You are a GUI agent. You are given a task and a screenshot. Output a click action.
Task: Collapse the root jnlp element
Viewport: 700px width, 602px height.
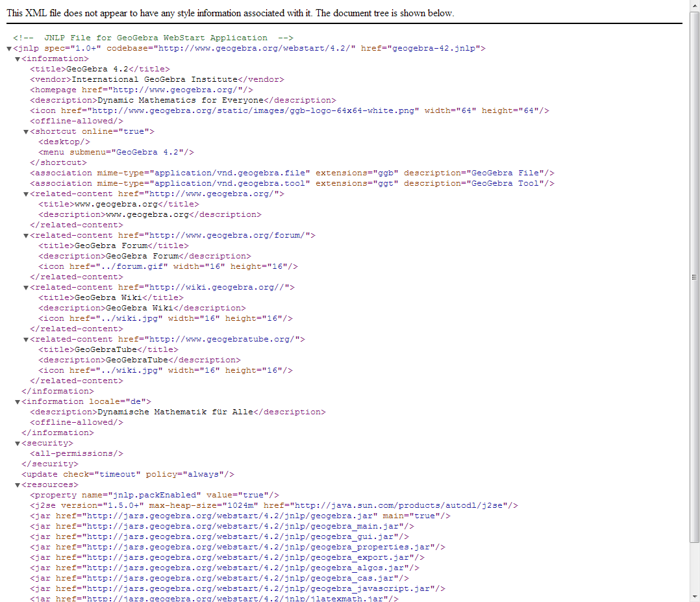9,49
